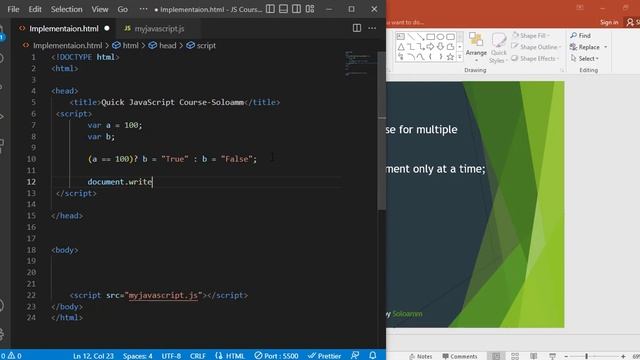Click the myjavascript.js link in line 22
Screen dimensions: 640x360
[x=163, y=295]
